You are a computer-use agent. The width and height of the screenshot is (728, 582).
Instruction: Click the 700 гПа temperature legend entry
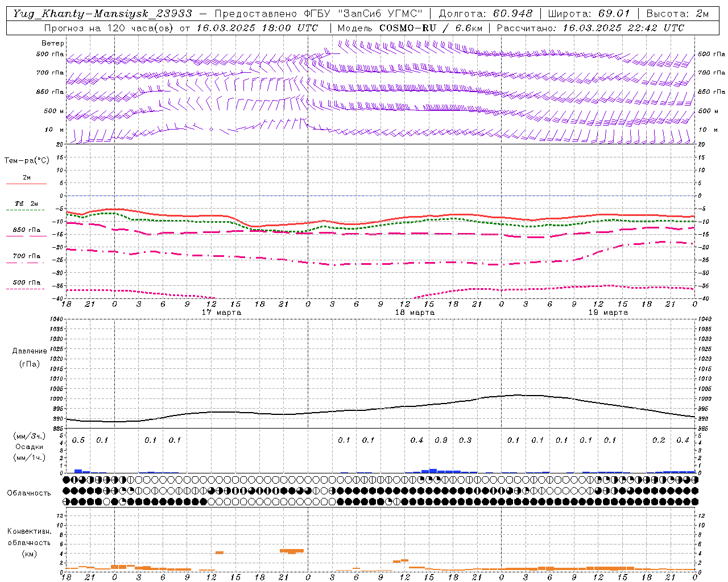point(26,256)
